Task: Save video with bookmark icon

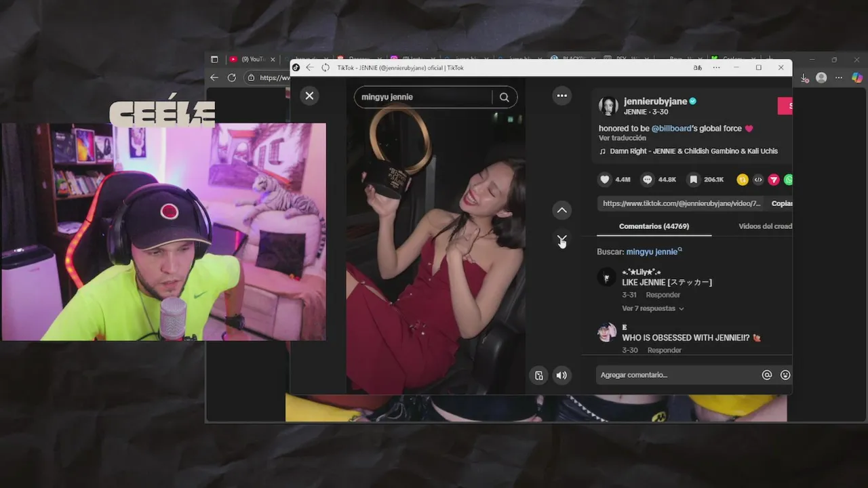Action: [x=693, y=180]
